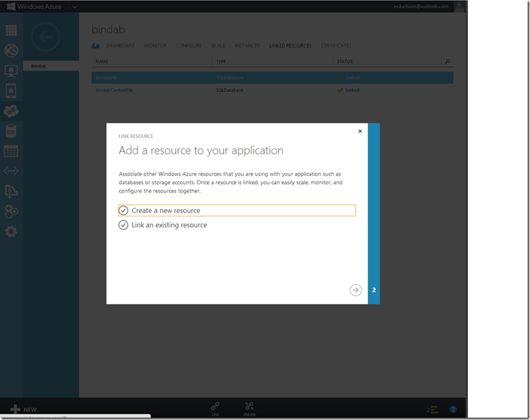Switch to the Certificates tab

click(x=337, y=46)
